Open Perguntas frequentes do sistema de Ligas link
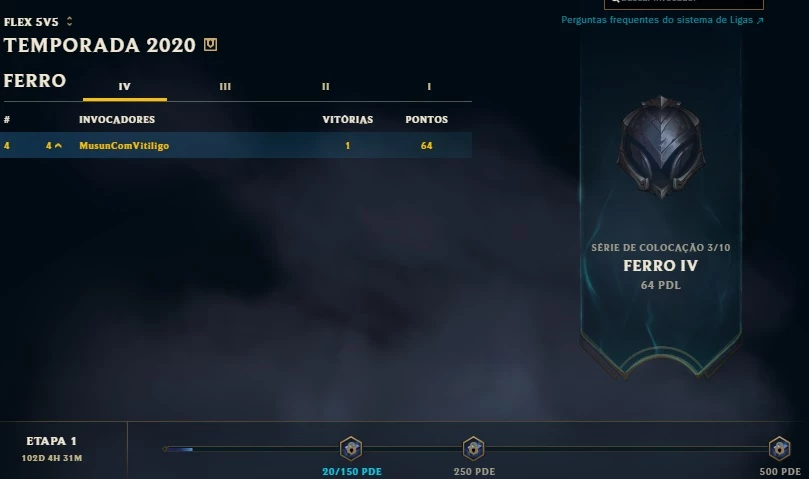 click(662, 20)
